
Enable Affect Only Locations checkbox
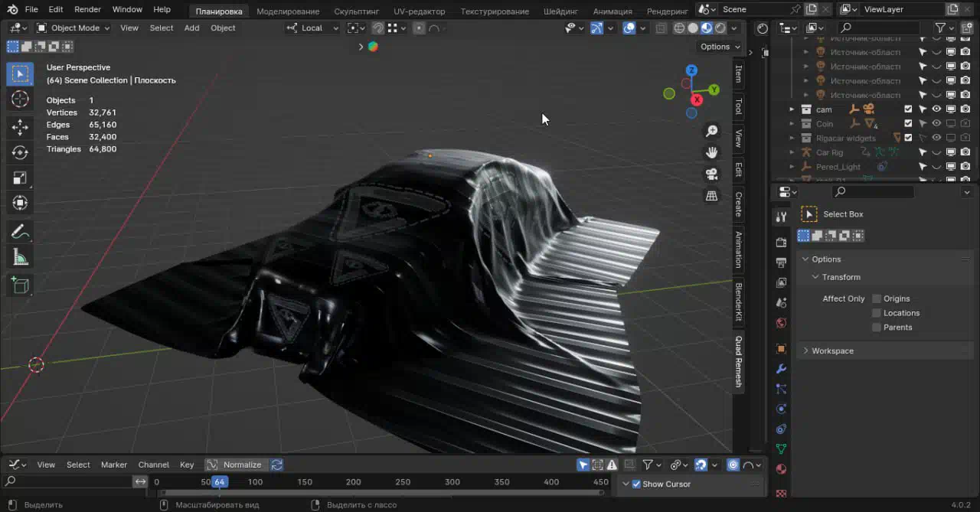click(x=877, y=313)
